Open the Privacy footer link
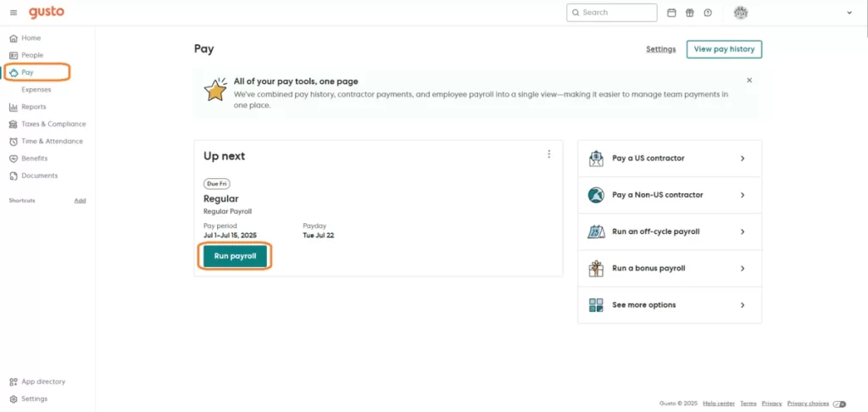Screen dimensions: 868x412 (771, 404)
